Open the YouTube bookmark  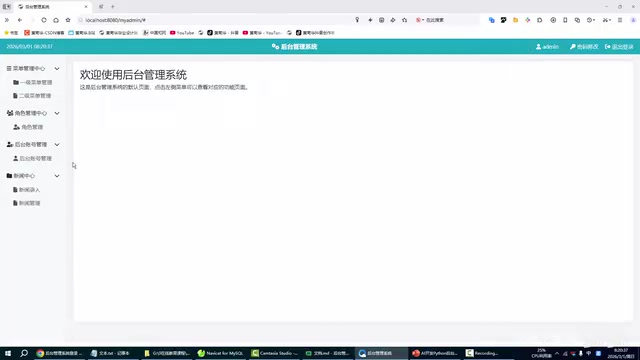tap(182, 33)
